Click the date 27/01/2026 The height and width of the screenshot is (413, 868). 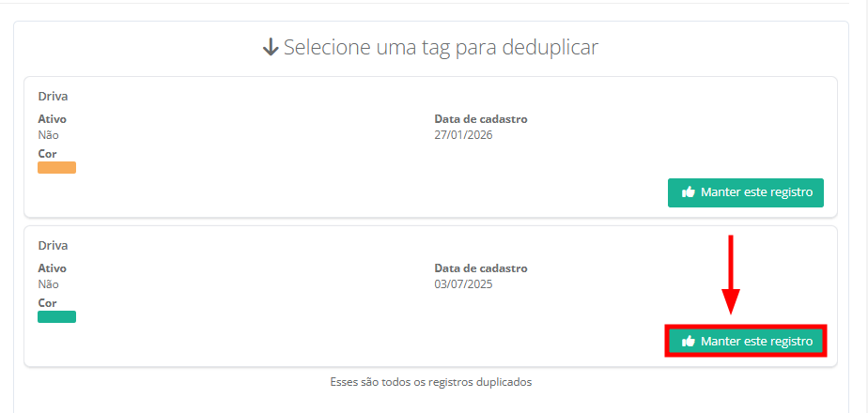point(463,135)
